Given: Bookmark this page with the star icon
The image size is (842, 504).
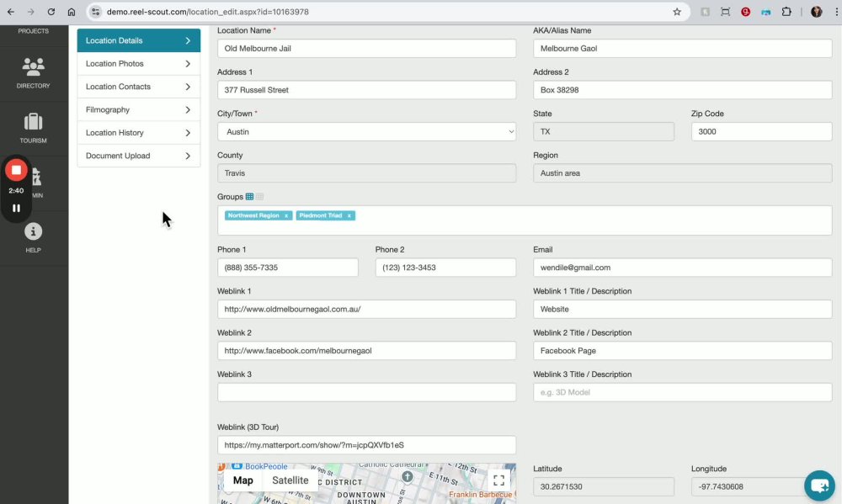Looking at the screenshot, I should tap(677, 12).
